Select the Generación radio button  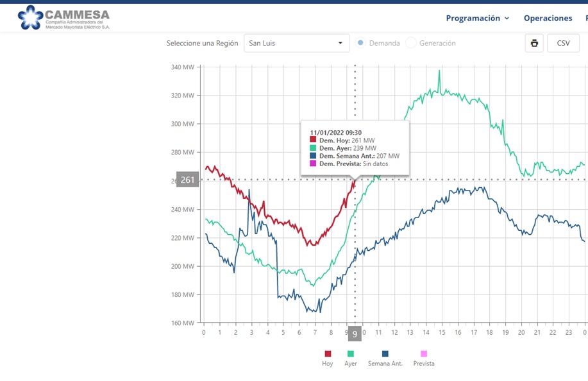coord(411,43)
